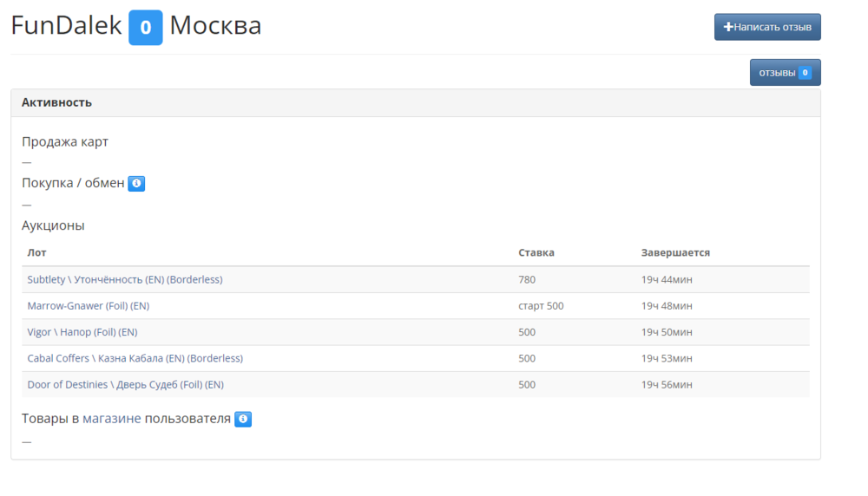The height and width of the screenshot is (496, 868).
Task: Click the info icon beside Товары в магазине пользователя
Action: pos(243,420)
